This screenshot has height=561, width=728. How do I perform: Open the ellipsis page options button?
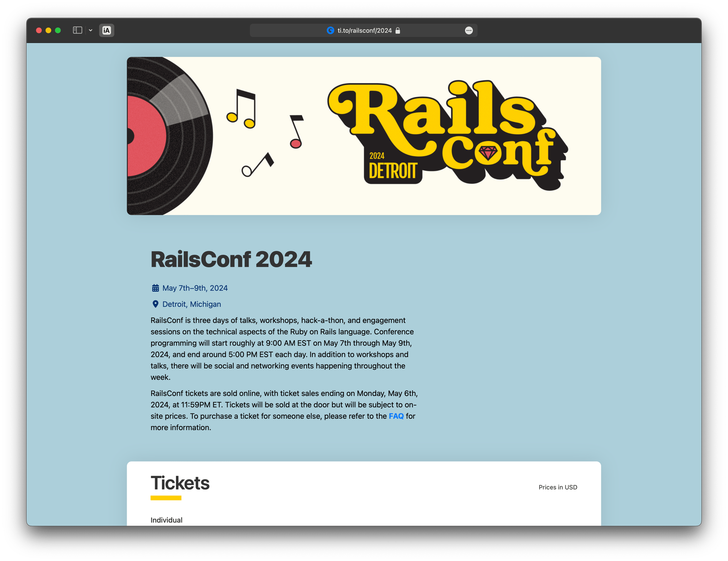pos(469,30)
